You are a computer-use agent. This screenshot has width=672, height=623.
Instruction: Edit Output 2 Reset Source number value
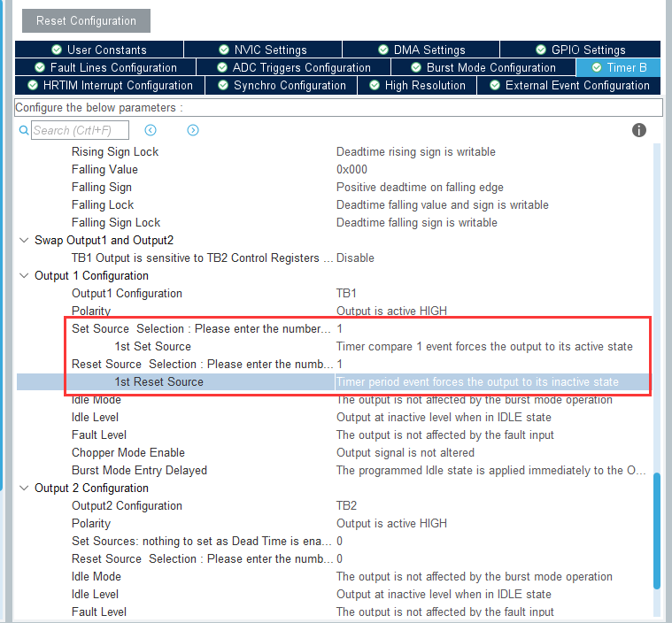click(339, 558)
